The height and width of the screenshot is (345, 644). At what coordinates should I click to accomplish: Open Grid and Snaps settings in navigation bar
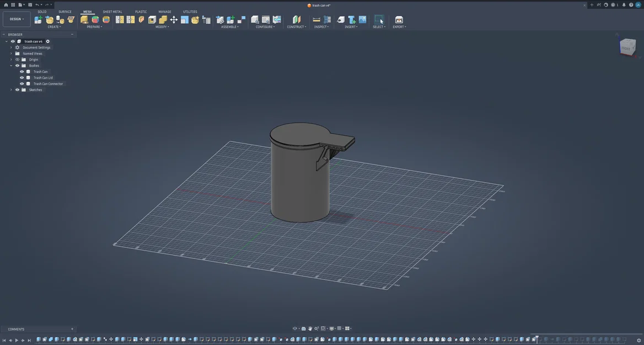(340, 328)
